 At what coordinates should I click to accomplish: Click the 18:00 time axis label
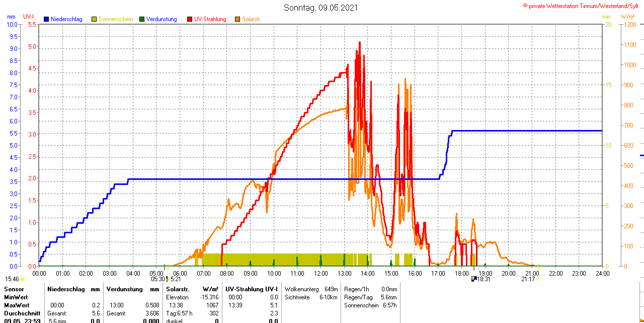pyautogui.click(x=461, y=274)
